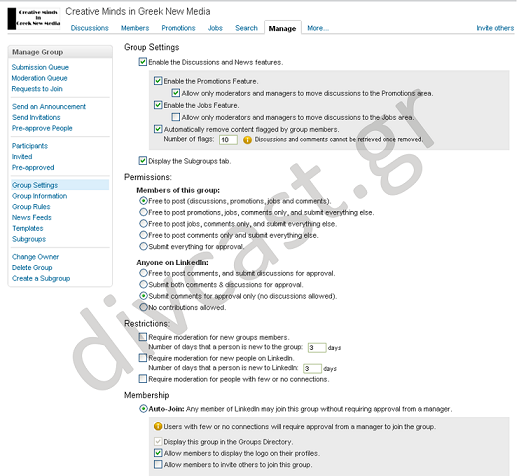Select Free to post jobs, comments only
Viewport: 519px width, 476px height.
pyautogui.click(x=143, y=223)
